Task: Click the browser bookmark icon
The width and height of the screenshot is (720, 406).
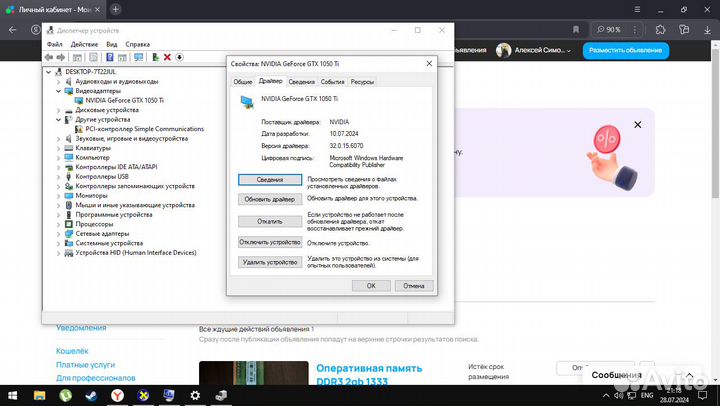Action: pos(576,30)
